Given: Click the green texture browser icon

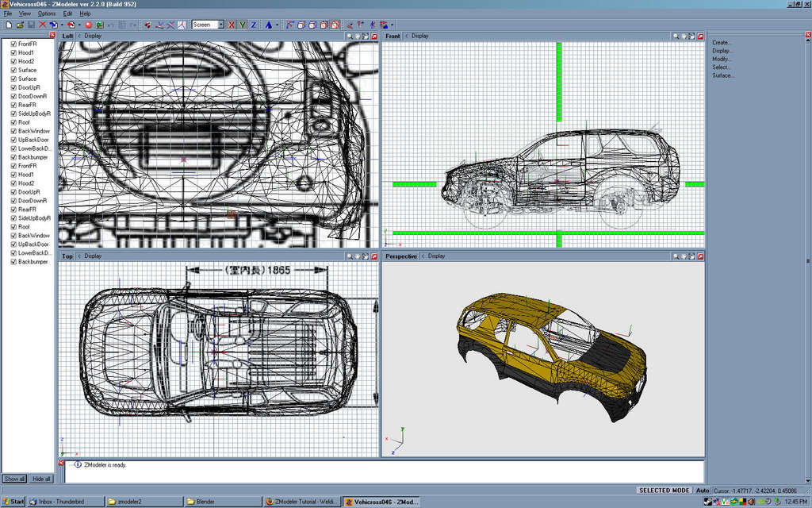Looking at the screenshot, I should click(100, 25).
